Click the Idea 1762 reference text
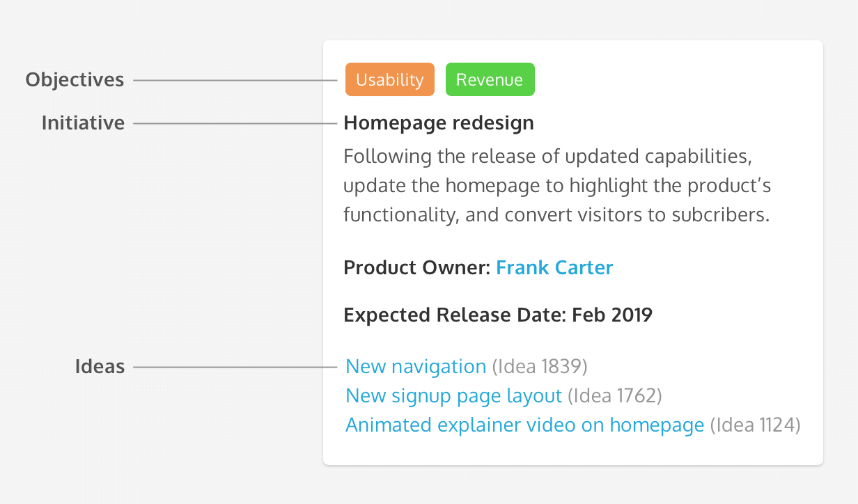The width and height of the screenshot is (858, 504). coord(614,396)
